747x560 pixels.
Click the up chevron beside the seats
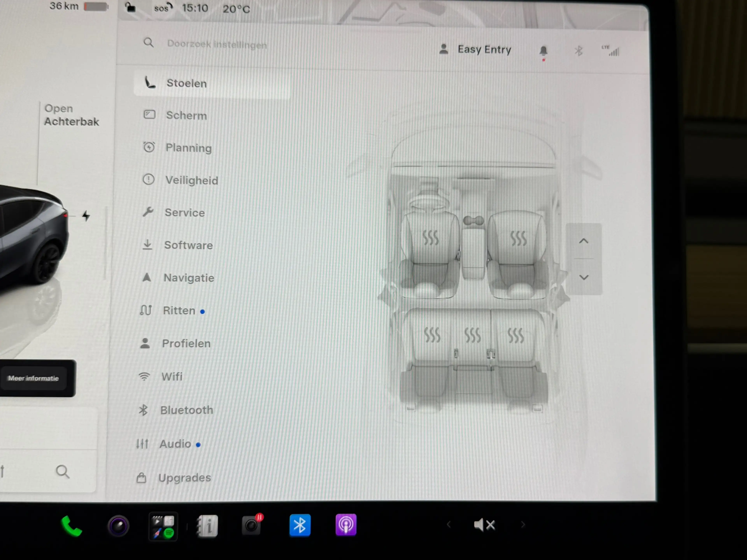pos(584,241)
